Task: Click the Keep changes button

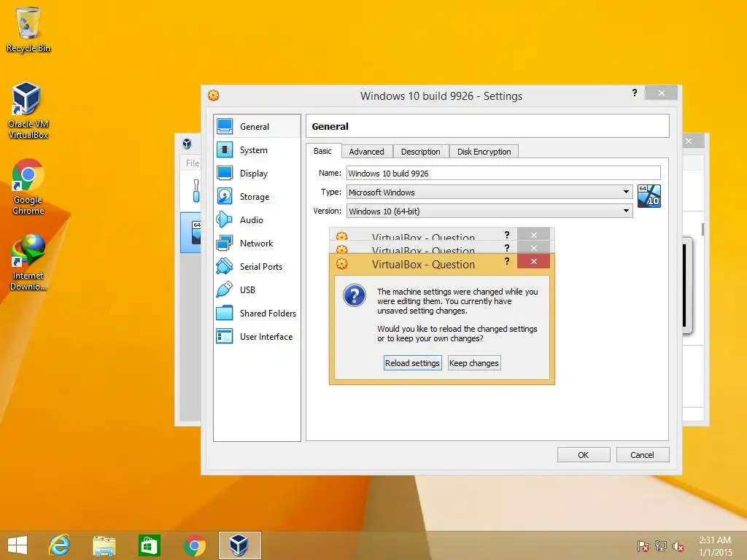Action: coord(474,363)
